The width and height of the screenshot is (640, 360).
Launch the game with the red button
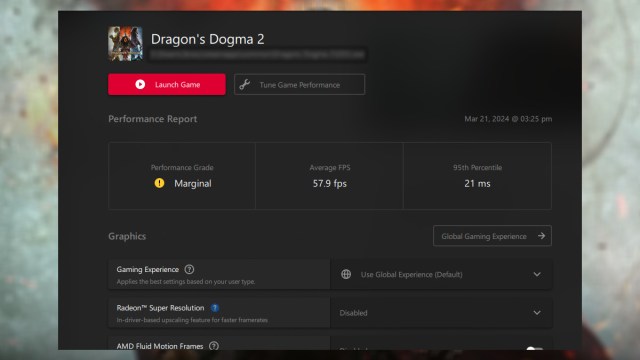pos(167,84)
